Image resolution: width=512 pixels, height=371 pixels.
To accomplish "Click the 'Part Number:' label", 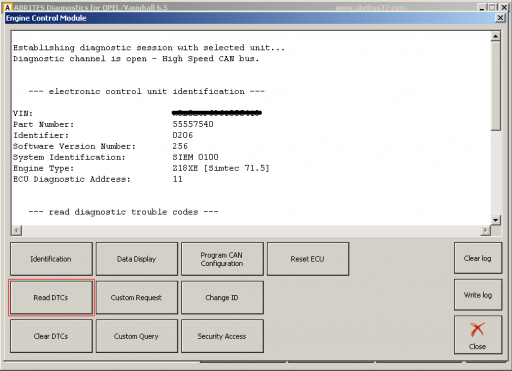I will coord(43,125).
